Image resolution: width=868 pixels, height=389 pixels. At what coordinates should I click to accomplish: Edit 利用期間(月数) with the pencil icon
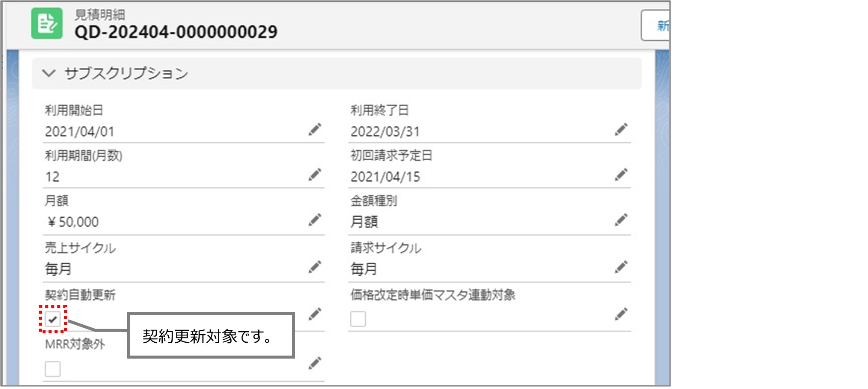[x=316, y=174]
